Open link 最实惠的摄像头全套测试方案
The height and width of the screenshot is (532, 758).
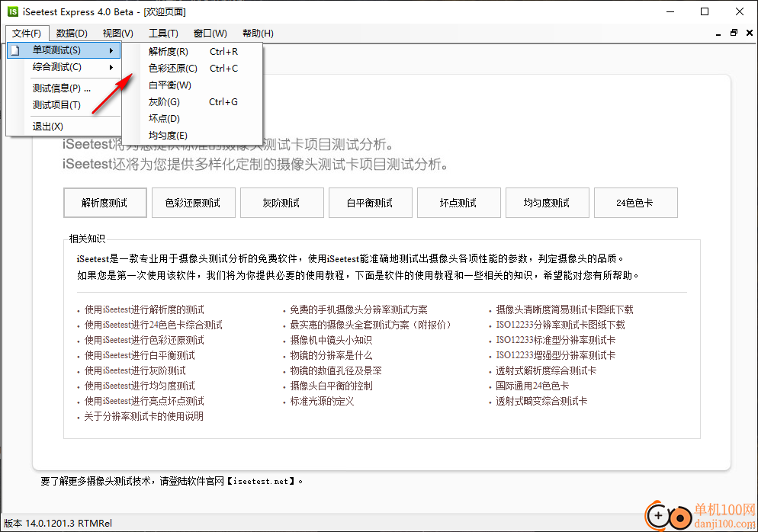[x=371, y=325]
